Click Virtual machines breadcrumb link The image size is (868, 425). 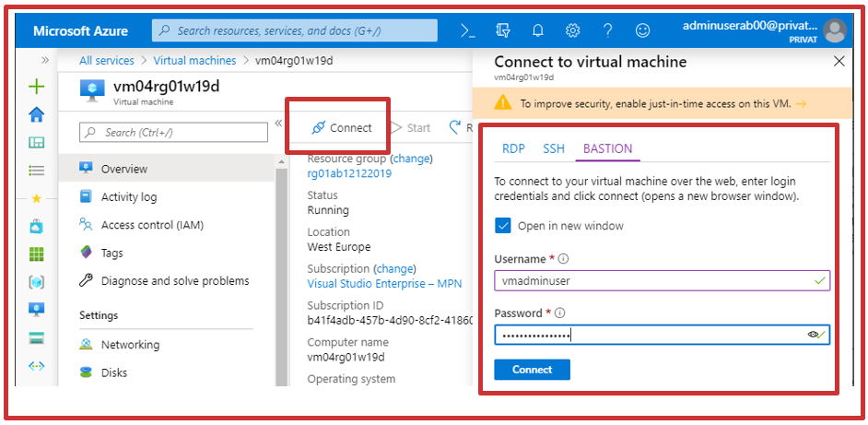(x=194, y=61)
